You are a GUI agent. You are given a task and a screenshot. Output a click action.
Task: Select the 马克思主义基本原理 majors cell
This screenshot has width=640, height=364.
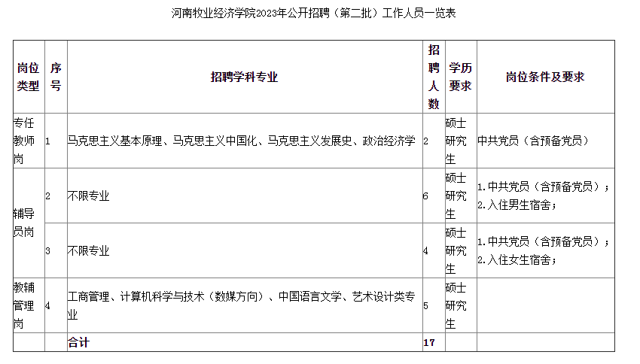tap(241, 141)
